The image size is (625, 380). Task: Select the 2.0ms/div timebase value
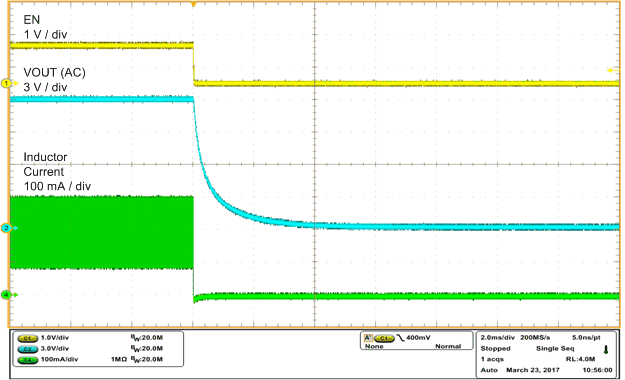[x=497, y=337]
